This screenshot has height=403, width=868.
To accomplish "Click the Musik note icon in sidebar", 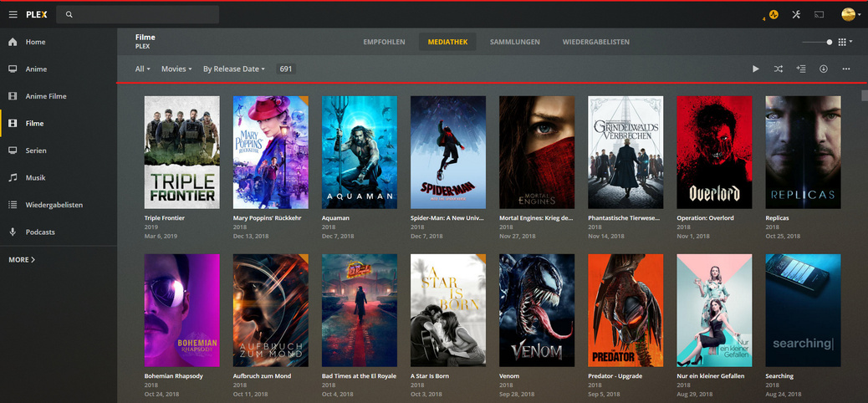I will coord(13,178).
